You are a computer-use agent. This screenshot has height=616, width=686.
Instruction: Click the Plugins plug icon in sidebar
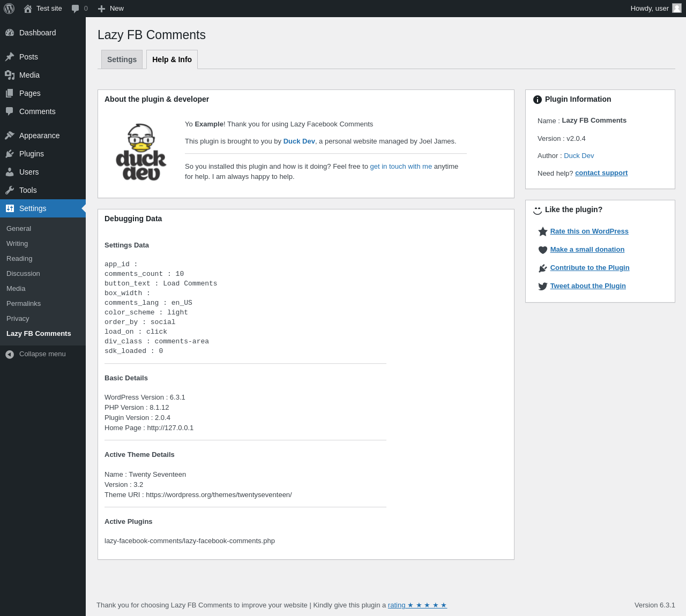point(10,154)
